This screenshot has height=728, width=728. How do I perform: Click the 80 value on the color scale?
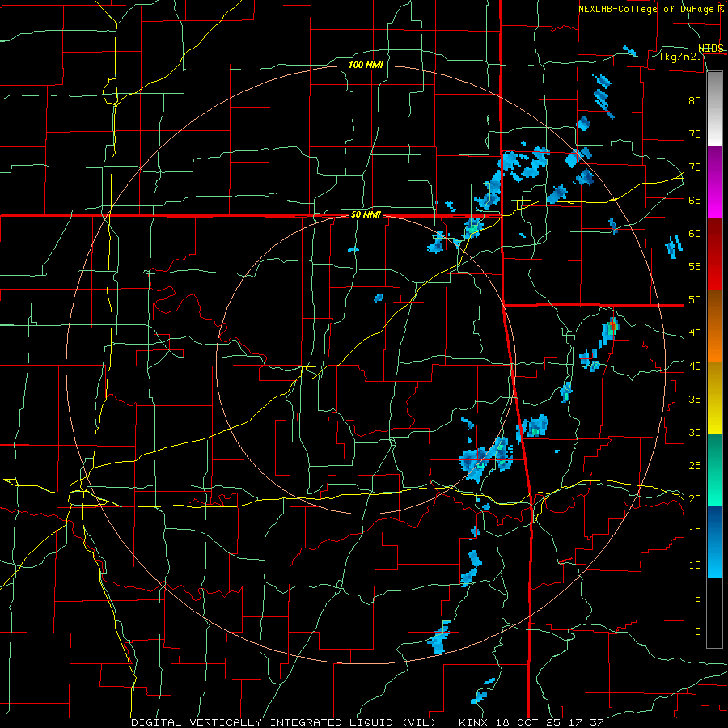695,101
